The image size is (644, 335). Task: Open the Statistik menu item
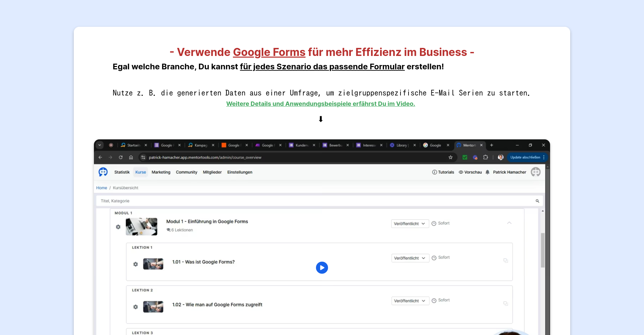[122, 172]
